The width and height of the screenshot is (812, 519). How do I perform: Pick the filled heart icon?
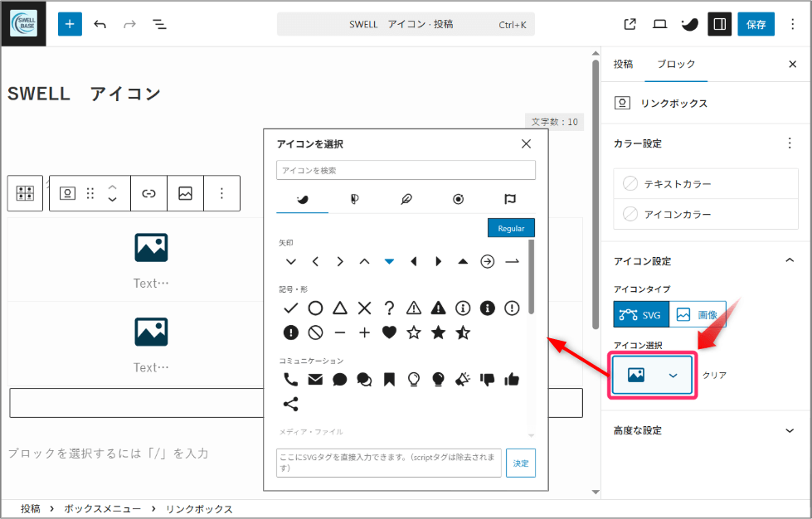tap(390, 332)
